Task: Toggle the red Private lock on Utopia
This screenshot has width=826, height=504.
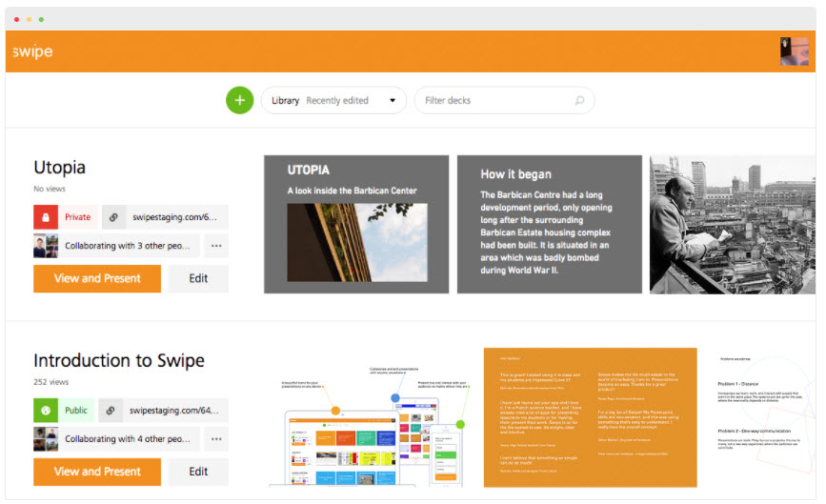Action: coord(47,217)
